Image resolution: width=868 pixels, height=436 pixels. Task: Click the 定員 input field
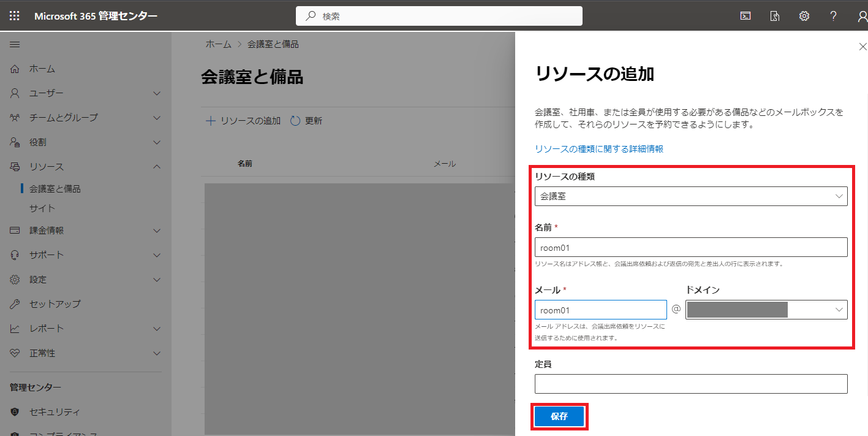(x=691, y=384)
